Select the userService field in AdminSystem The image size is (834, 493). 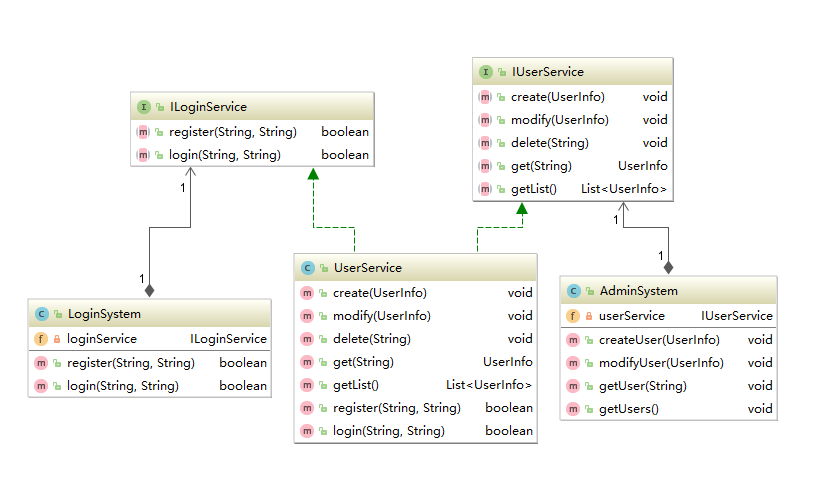[x=669, y=316]
